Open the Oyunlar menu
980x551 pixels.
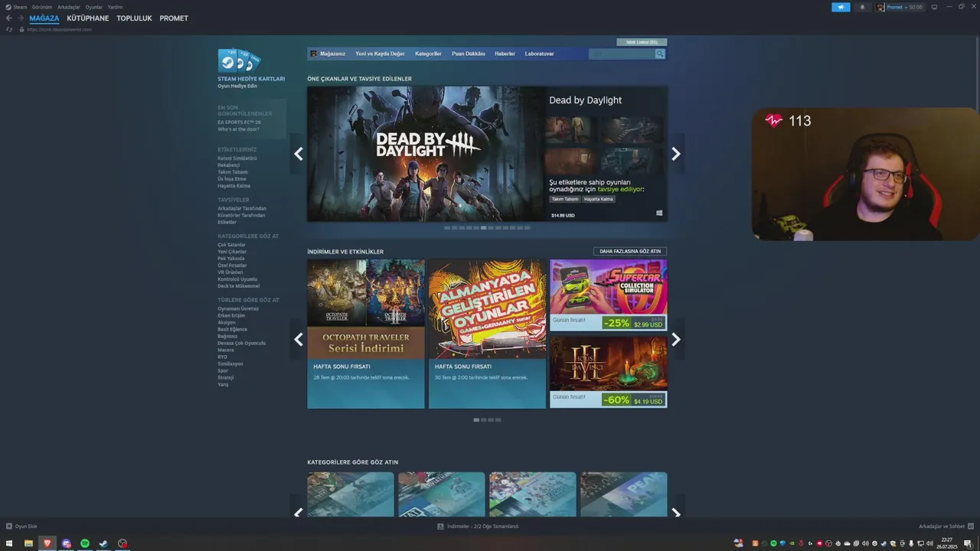pos(94,7)
